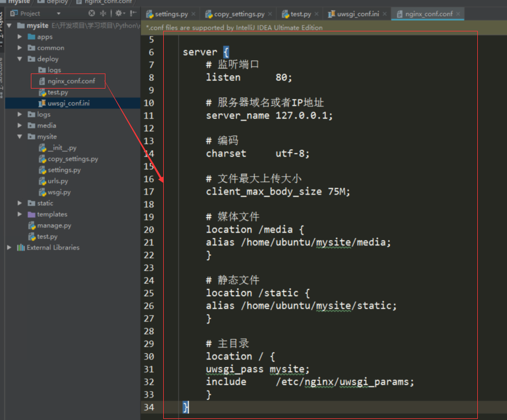Close the settings.py tab
The width and height of the screenshot is (507, 420).
(193, 13)
